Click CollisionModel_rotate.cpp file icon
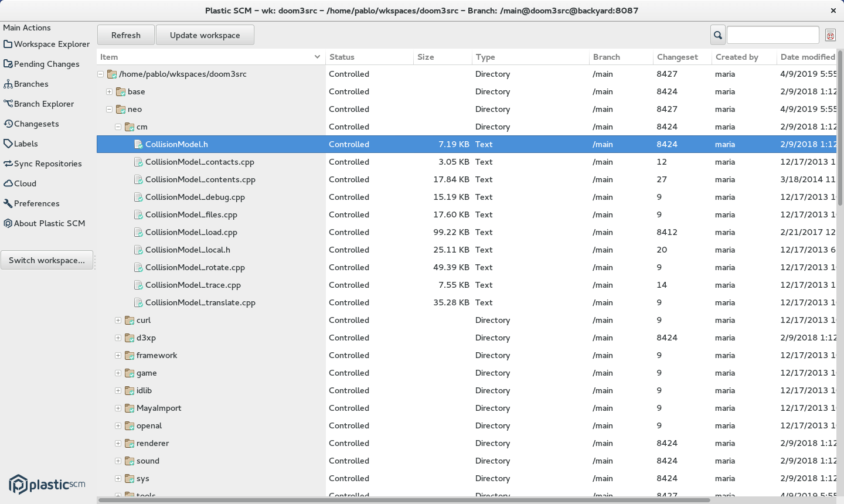Viewport: 844px width, 504px height. (x=138, y=267)
